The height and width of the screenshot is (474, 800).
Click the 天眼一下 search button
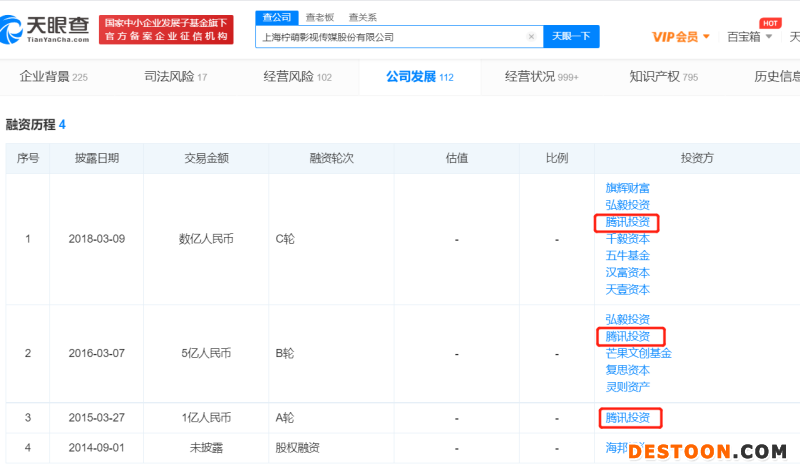pos(572,37)
